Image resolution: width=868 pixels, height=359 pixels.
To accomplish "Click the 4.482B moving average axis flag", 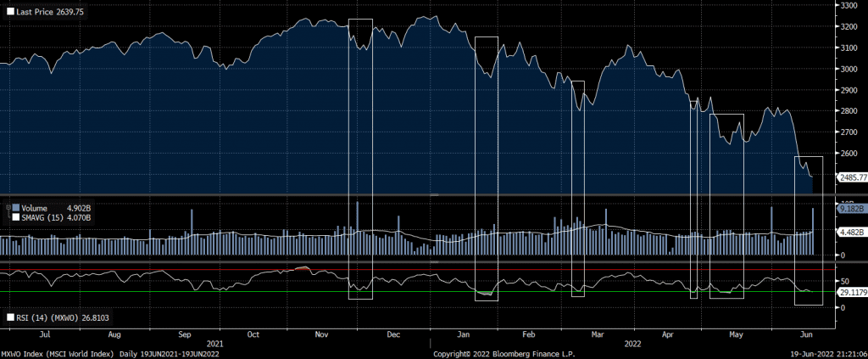I will [851, 233].
